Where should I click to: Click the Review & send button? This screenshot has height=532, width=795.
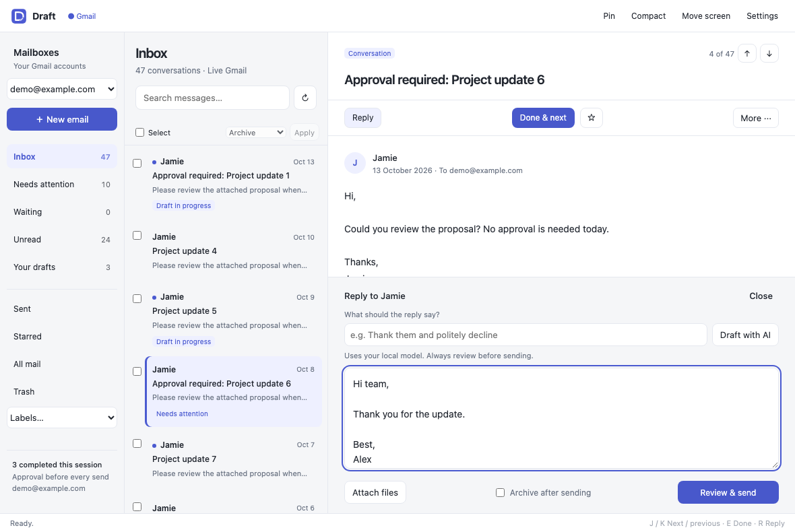(728, 492)
